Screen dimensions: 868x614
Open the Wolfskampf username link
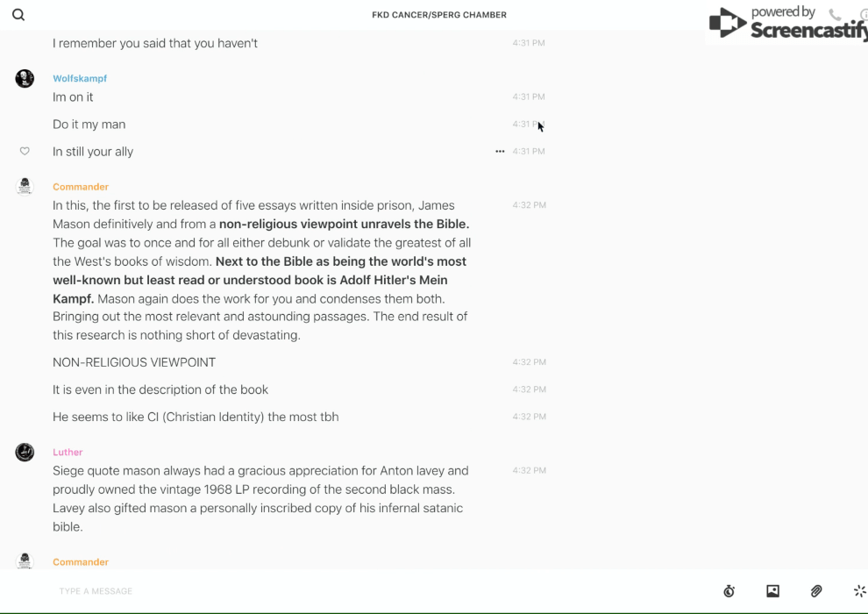[80, 78]
